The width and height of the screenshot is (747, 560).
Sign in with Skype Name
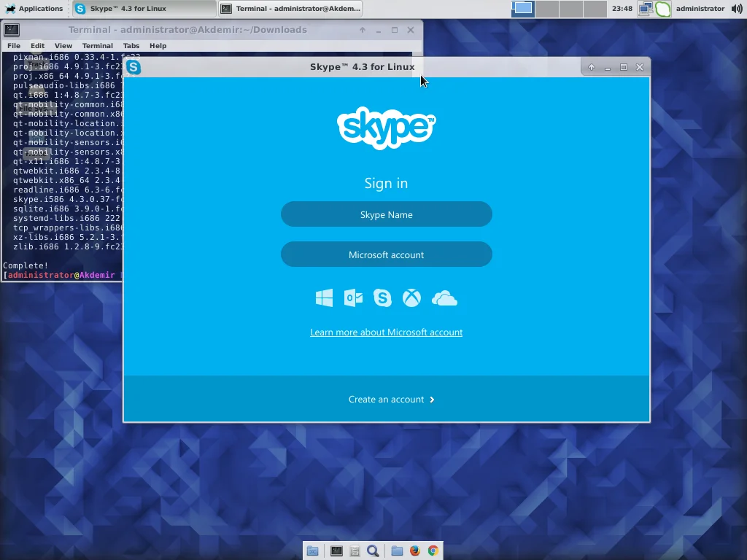point(387,214)
